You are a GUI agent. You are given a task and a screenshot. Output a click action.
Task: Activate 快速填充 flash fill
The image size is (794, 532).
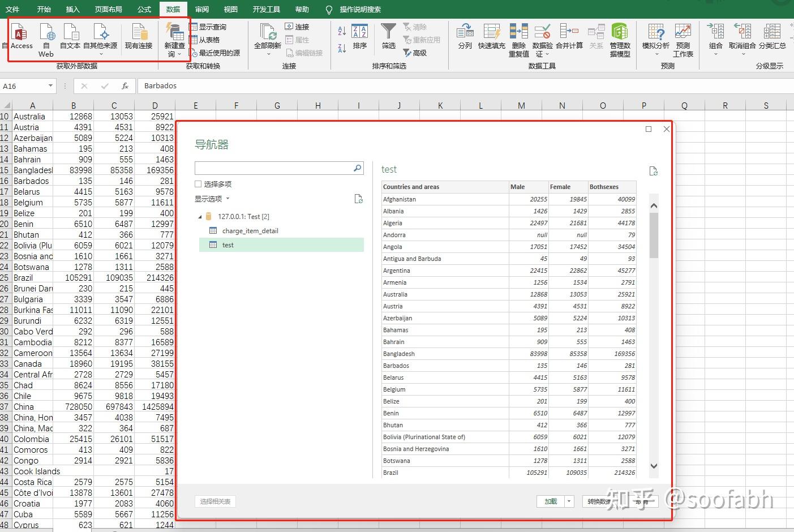491,38
